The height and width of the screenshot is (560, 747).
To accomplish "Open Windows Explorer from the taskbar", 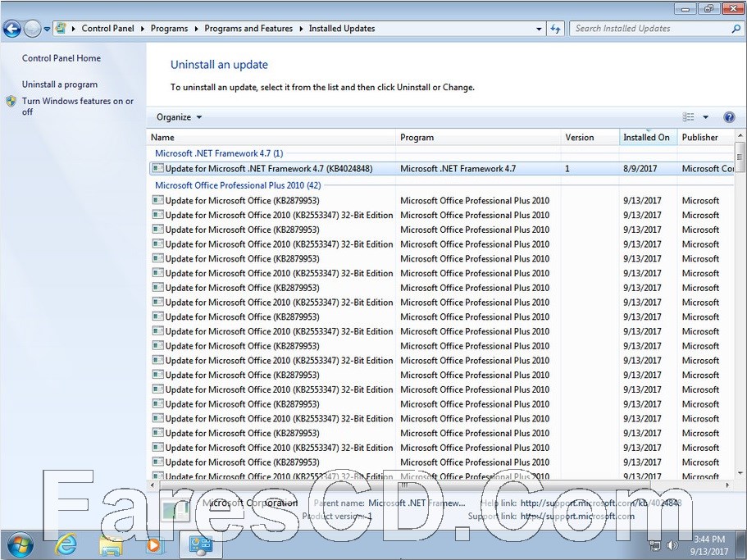I will pos(110,545).
